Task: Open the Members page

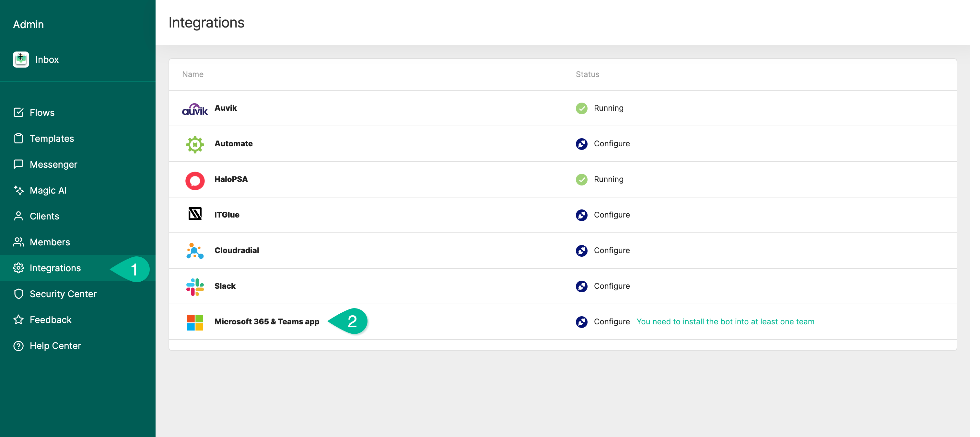Action: [x=50, y=242]
